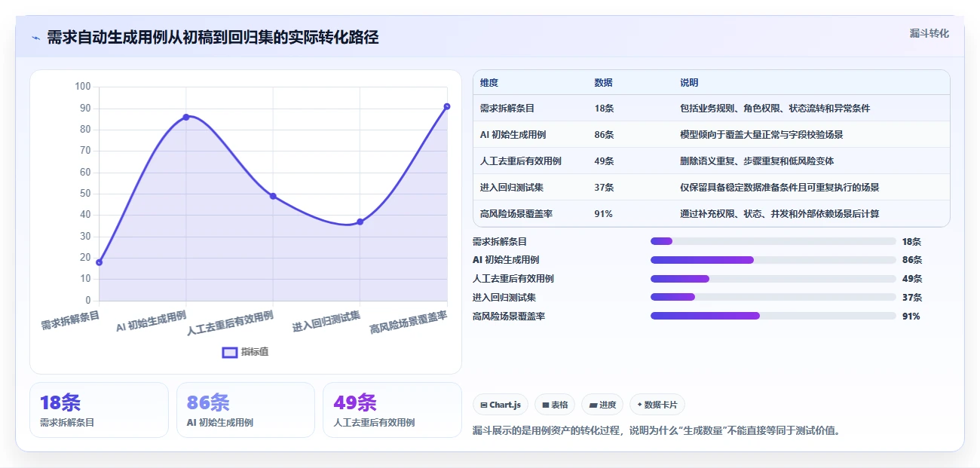Click the description starting 模型倾向于覆盖
980x468 pixels.
[761, 135]
